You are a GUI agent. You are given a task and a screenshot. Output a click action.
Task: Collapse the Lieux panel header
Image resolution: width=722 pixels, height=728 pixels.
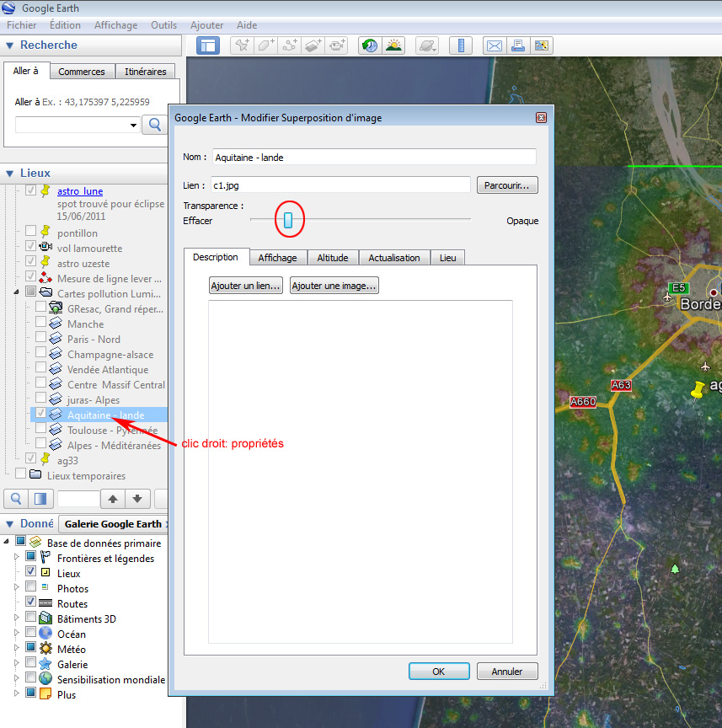[9, 174]
